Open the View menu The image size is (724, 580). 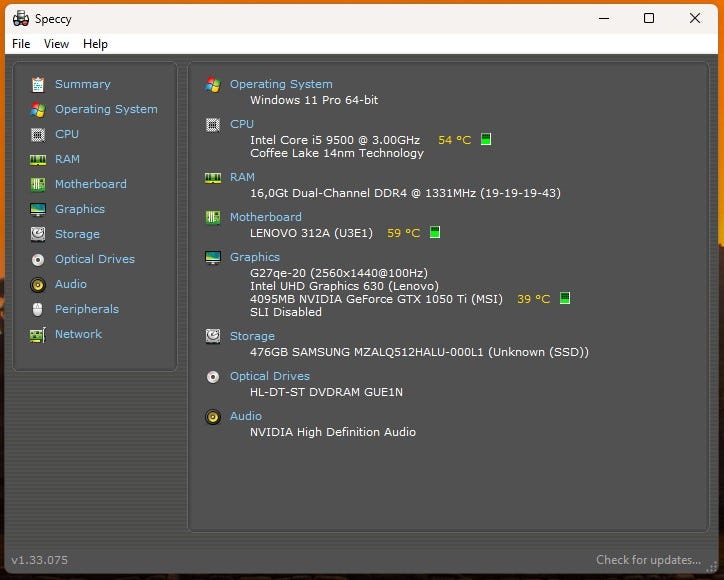pos(56,44)
